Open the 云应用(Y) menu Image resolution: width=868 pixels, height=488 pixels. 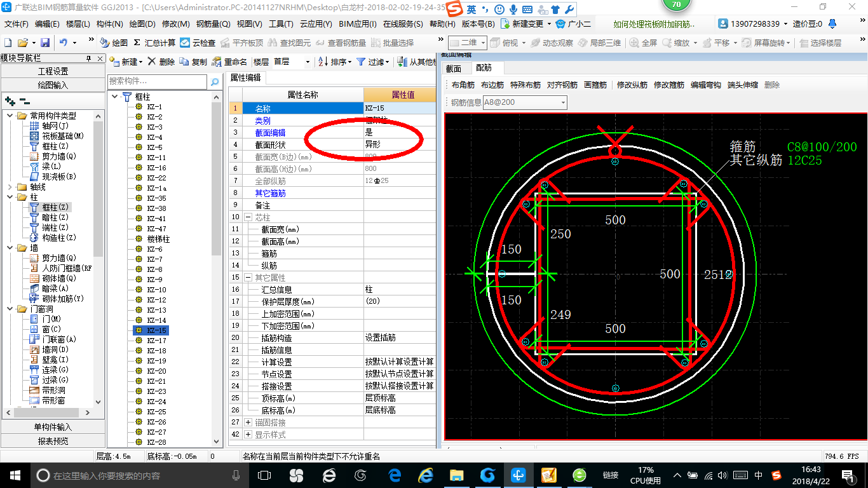316,24
